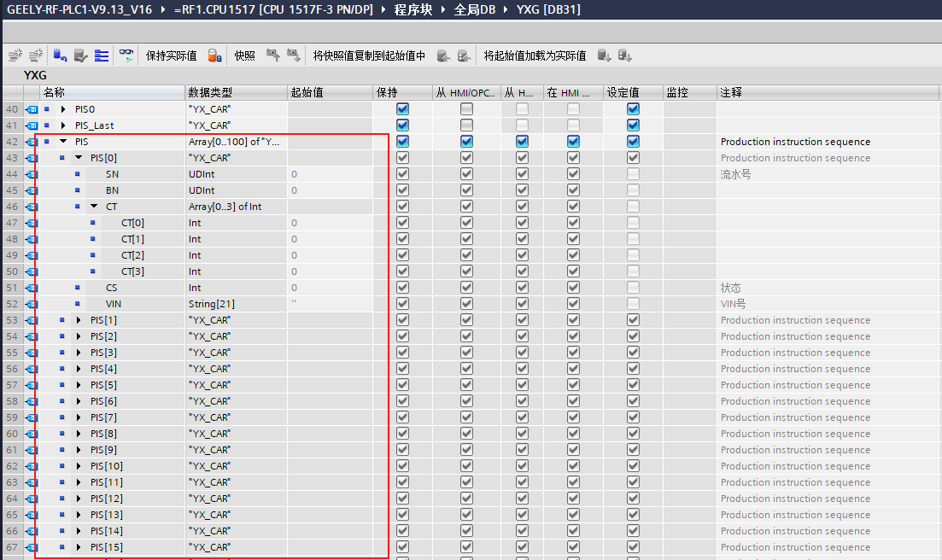The image size is (942, 560).
Task: Enable HMI/OPC access checkbox for PIS_Last
Action: (x=466, y=125)
